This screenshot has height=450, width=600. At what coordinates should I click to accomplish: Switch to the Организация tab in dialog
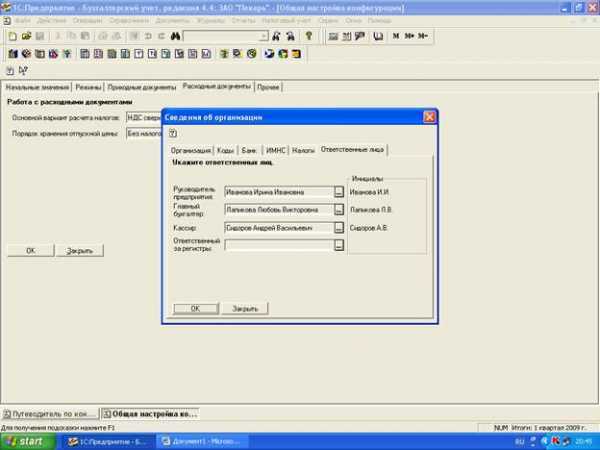pos(191,150)
